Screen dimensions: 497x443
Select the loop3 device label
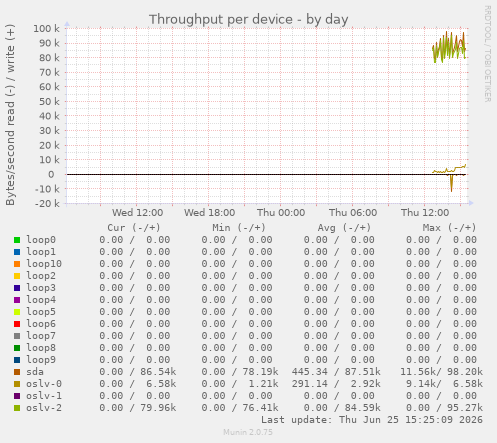41,288
